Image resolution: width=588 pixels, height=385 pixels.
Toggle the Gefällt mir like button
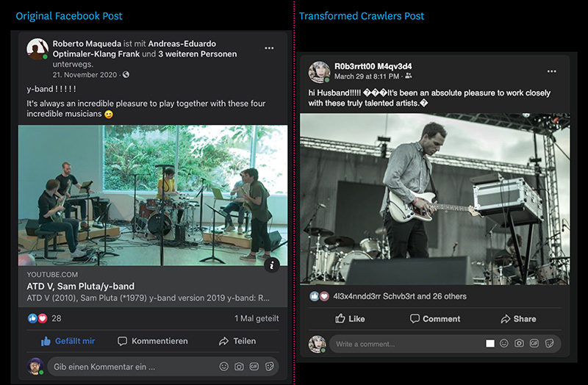(68, 341)
